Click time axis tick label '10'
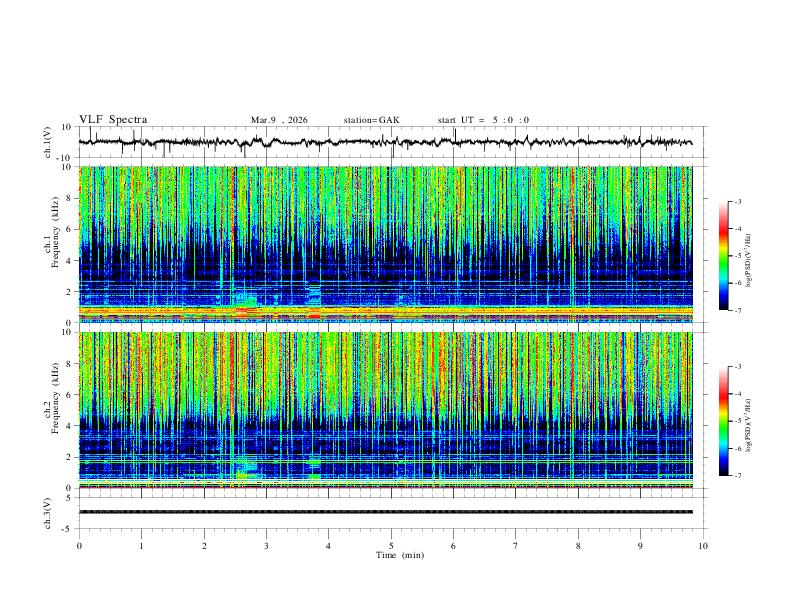 703,546
